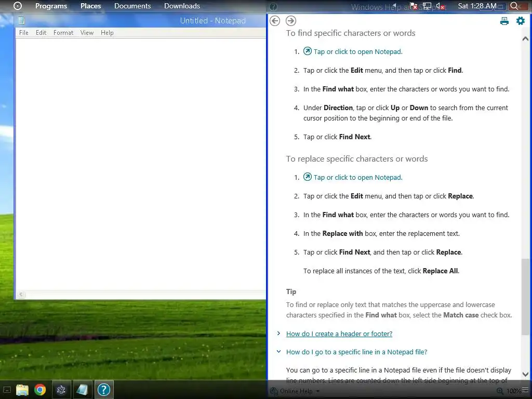The width and height of the screenshot is (532, 399).
Task: Click 'How do I go to a specific line' link
Action: pos(356,352)
